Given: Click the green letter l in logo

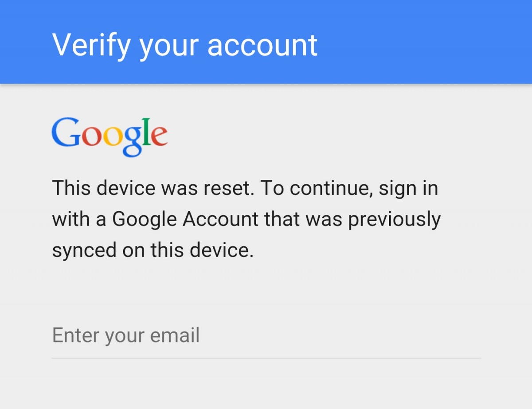Looking at the screenshot, I should click(145, 132).
